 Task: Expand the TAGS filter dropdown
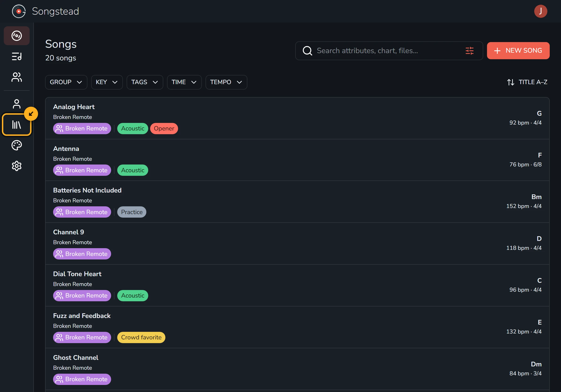[x=145, y=82]
